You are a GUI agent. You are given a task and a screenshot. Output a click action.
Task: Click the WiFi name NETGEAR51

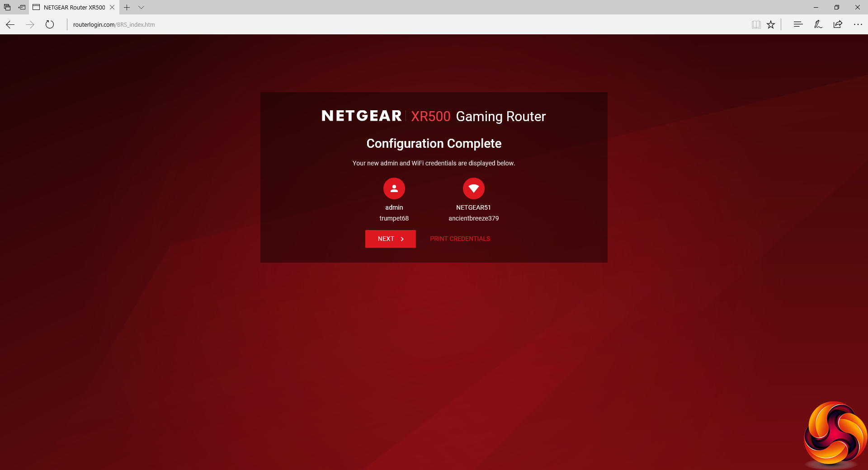coord(473,207)
